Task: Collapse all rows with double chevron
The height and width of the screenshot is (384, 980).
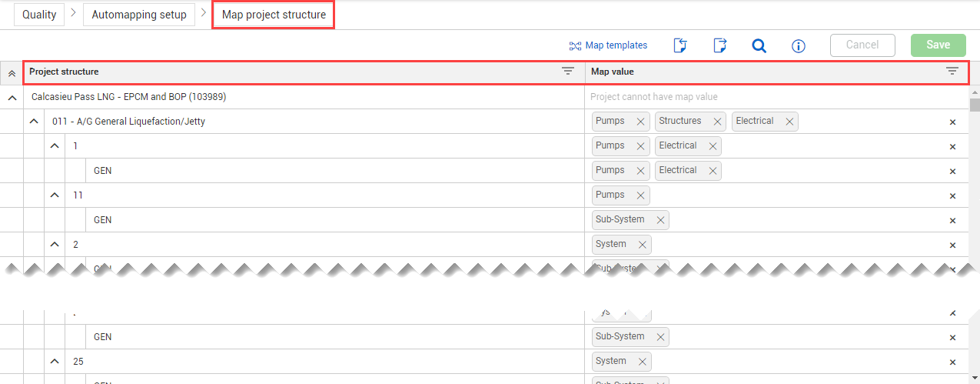Action: pyautogui.click(x=12, y=72)
